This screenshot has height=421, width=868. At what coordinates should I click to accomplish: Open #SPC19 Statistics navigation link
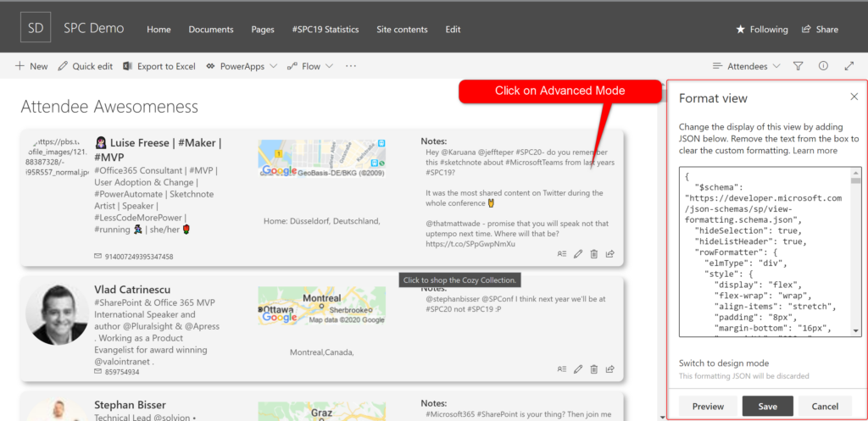[325, 30]
